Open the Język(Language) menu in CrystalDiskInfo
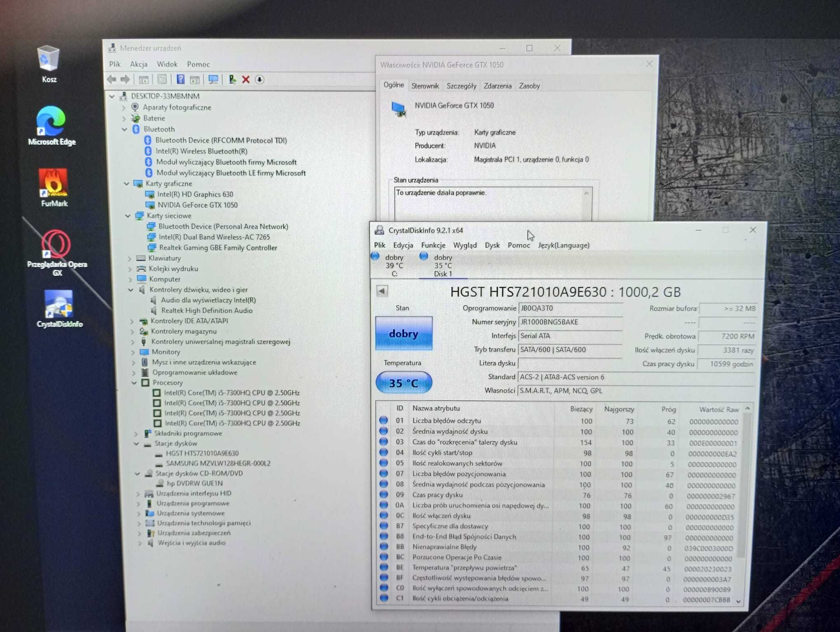This screenshot has width=840, height=632. (x=564, y=245)
